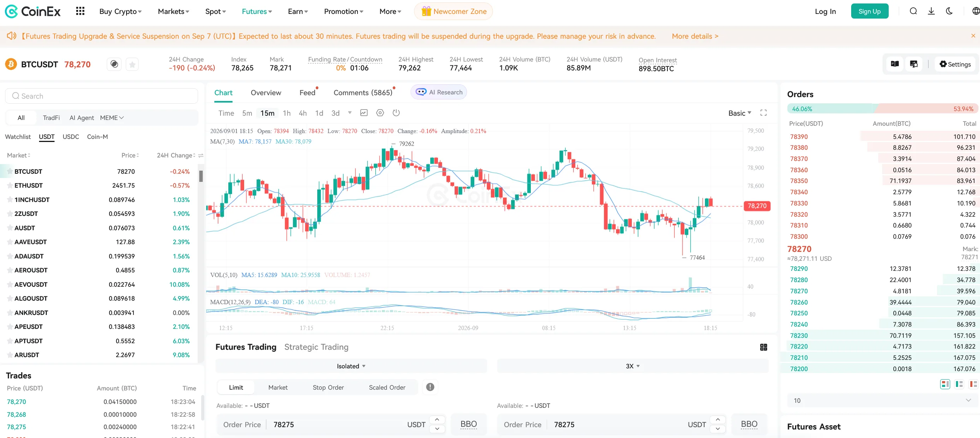The height and width of the screenshot is (438, 980).
Task: Select the 1h chart interval
Action: pos(287,113)
